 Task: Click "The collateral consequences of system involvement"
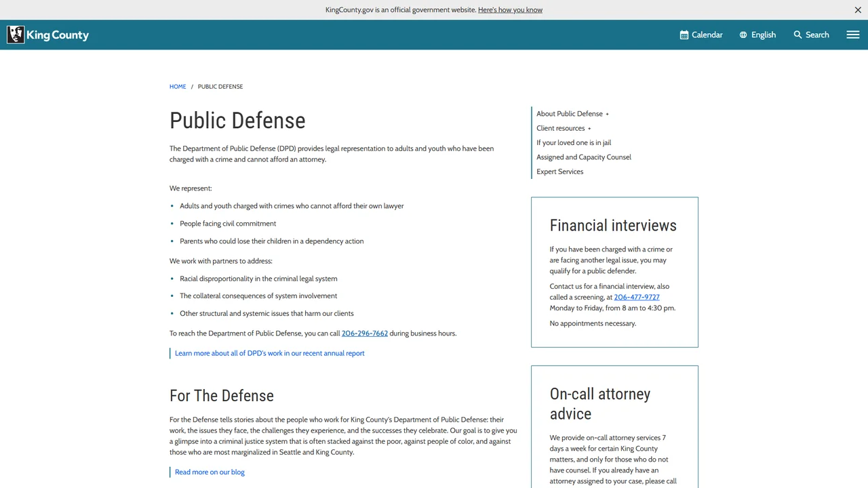[258, 296]
